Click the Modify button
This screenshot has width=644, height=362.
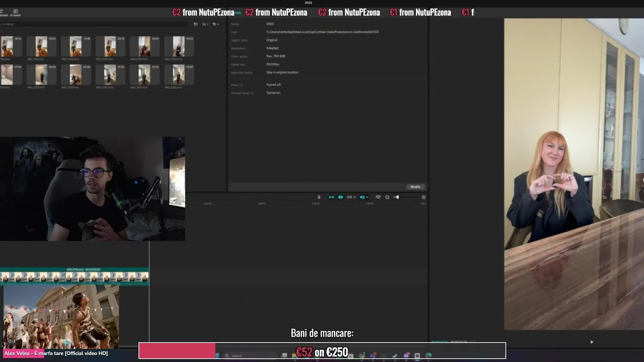point(415,187)
